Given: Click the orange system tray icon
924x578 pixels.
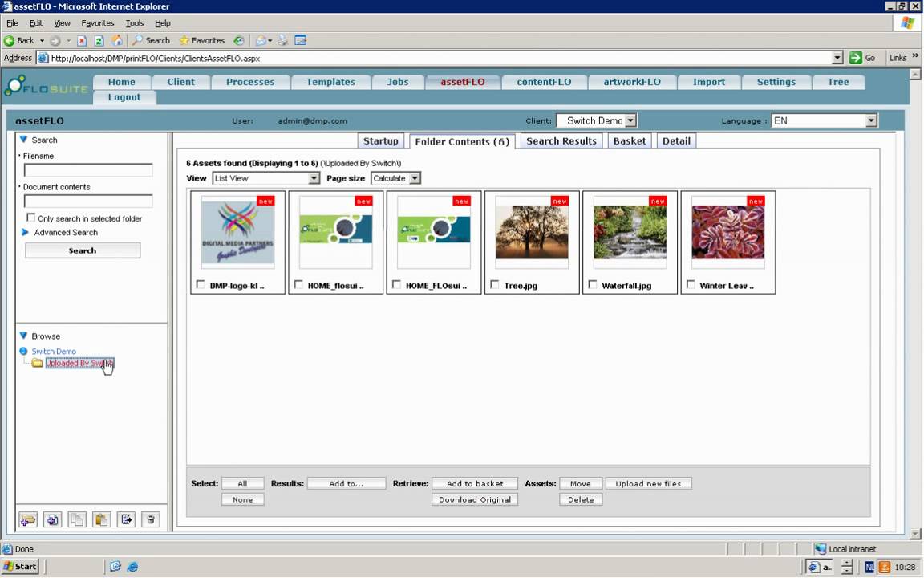Looking at the screenshot, I should (885, 568).
